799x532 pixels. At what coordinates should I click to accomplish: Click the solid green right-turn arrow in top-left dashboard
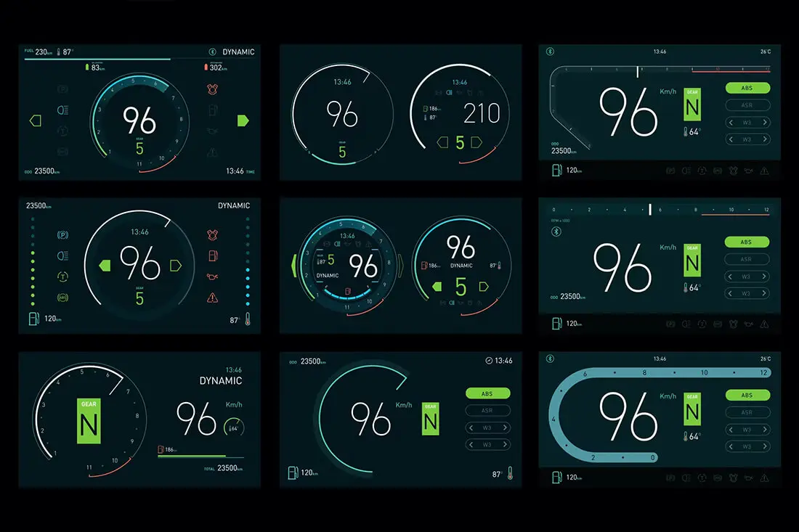coord(243,120)
